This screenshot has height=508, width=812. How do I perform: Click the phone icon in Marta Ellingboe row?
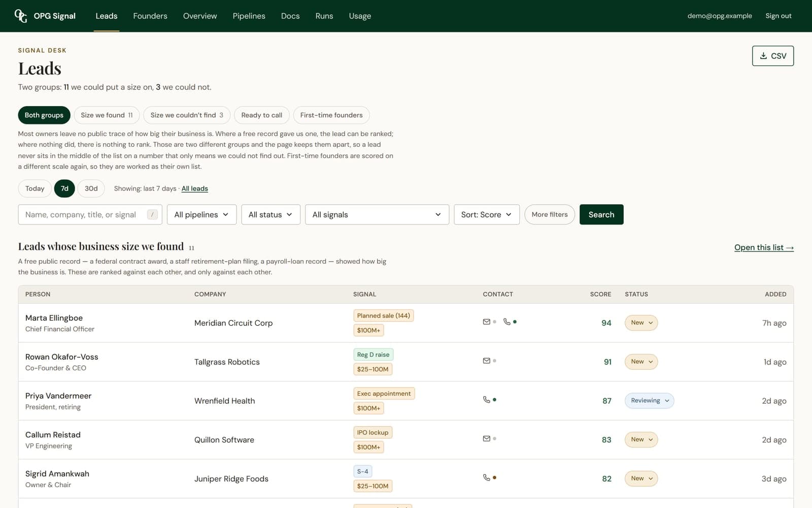(506, 322)
